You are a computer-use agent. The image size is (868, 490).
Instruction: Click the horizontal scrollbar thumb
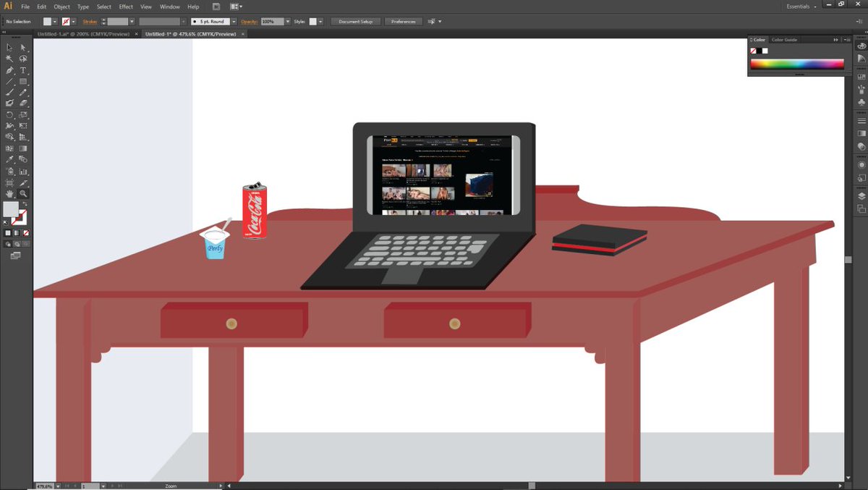tap(532, 486)
